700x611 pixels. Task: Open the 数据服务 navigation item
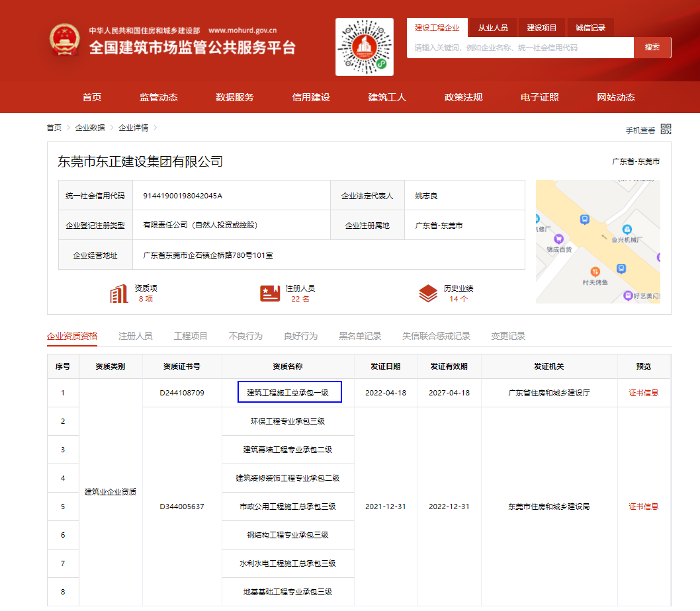point(235,97)
